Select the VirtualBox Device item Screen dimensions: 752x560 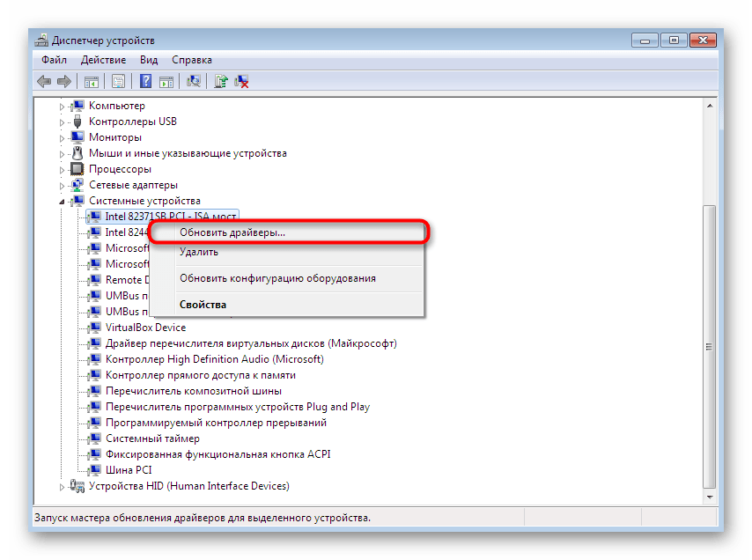[145, 328]
